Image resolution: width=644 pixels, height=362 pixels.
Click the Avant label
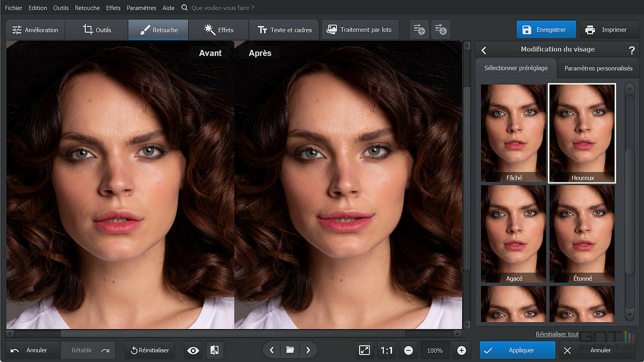[x=210, y=53]
